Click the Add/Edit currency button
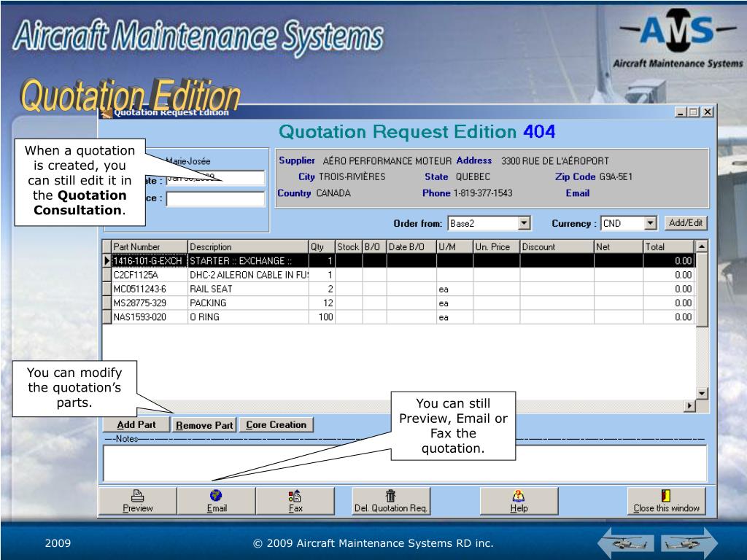Screen dimensions: 747x560 [x=686, y=223]
